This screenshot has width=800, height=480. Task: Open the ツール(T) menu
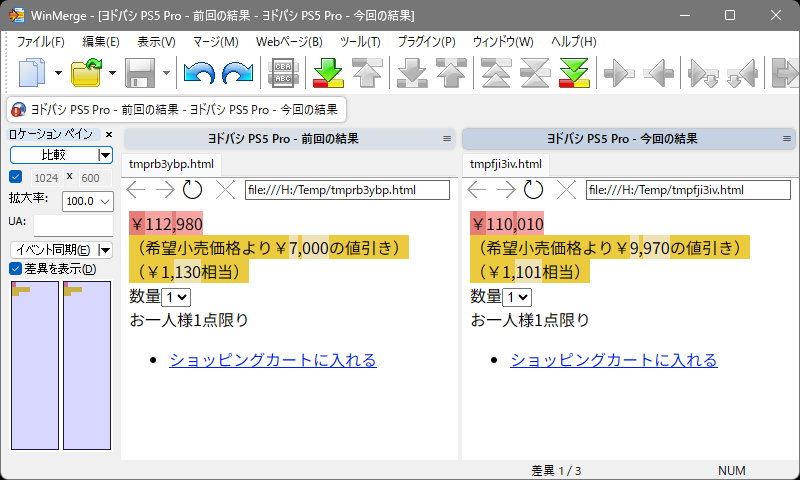pos(360,42)
